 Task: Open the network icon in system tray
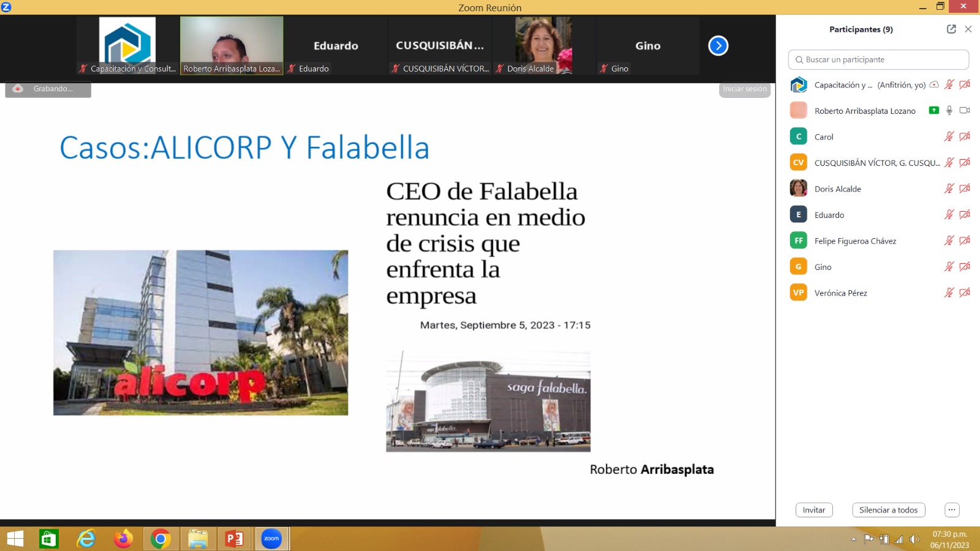click(899, 539)
